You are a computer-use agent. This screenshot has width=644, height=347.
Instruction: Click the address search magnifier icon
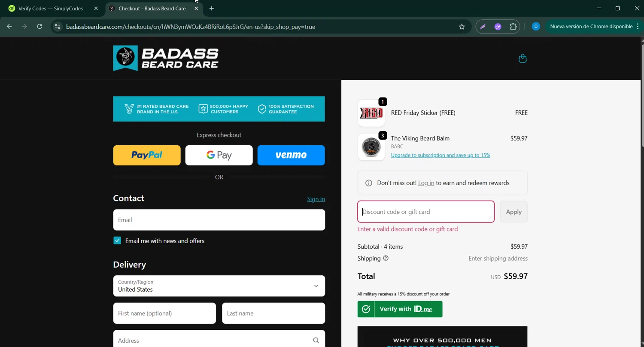pos(316,341)
